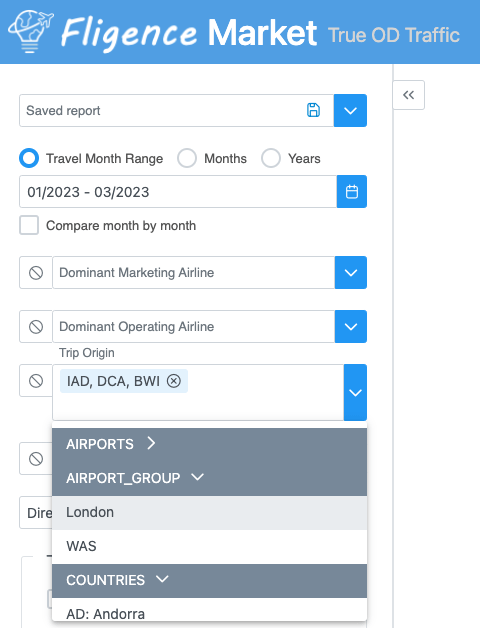Image resolution: width=480 pixels, height=628 pixels.
Task: Click the exclude icon beside Dominant Marketing Airline
Action: click(36, 273)
